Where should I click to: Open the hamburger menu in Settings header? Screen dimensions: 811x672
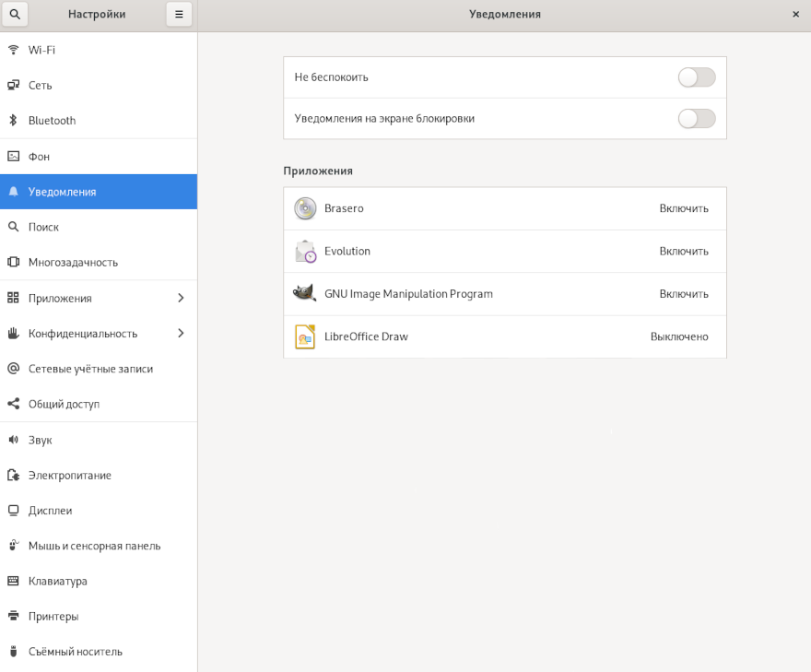179,14
